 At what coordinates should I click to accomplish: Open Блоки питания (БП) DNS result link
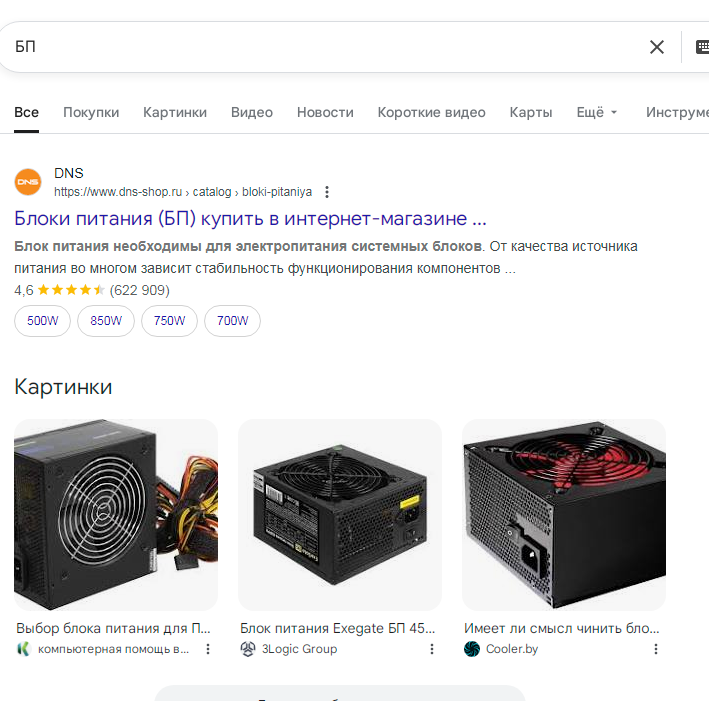coord(250,218)
